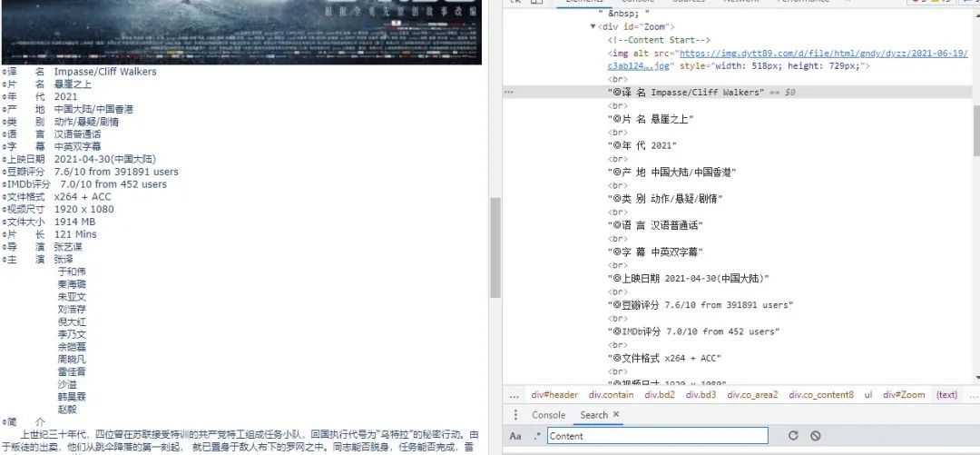The image size is (980, 455).
Task: Select the "◎译 名 Impasse/Cliff Walkers" DOM row
Action: (x=738, y=92)
